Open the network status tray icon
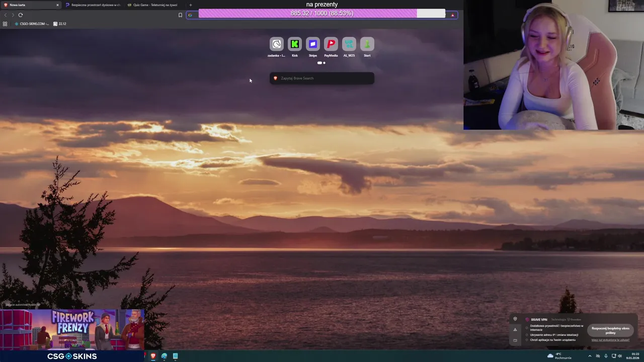644x362 pixels. (614, 356)
